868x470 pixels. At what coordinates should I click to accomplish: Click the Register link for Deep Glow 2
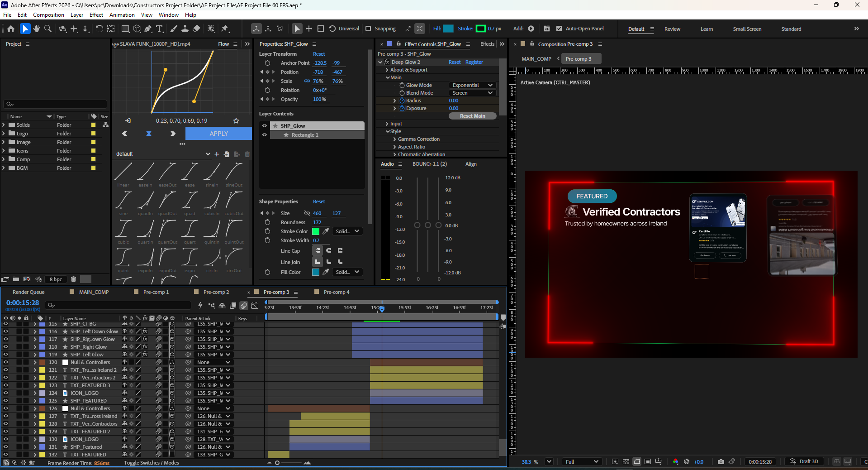point(474,62)
